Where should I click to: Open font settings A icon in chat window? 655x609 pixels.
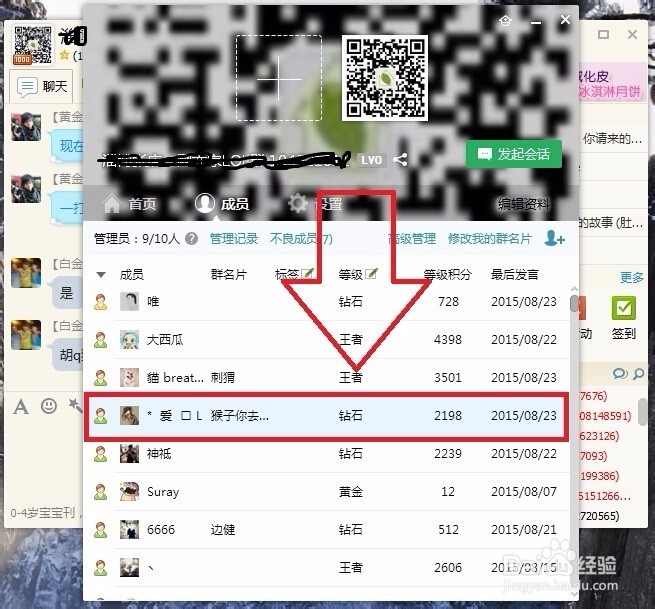pos(21,406)
